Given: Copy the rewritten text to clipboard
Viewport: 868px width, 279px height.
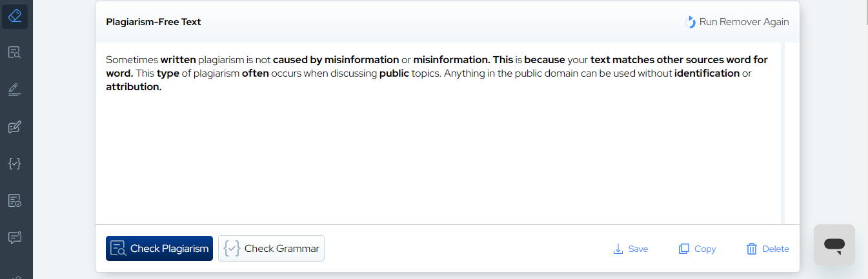Looking at the screenshot, I should click(x=697, y=249).
